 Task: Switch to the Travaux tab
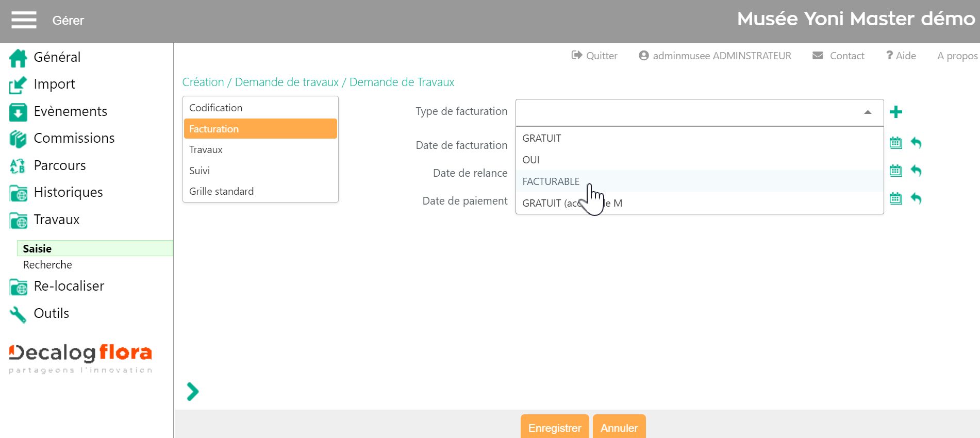point(206,149)
